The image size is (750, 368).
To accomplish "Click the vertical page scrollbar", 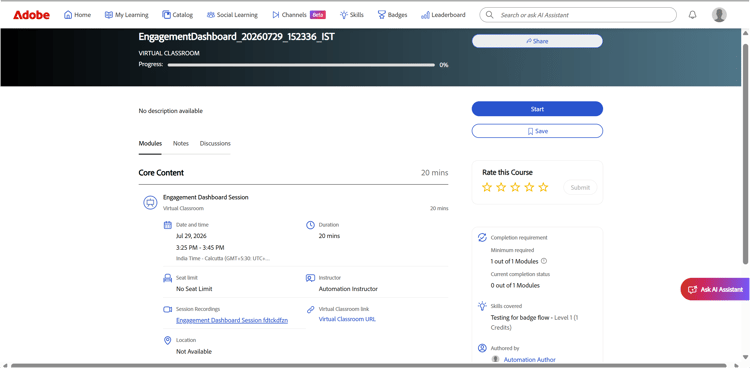I will [745, 153].
